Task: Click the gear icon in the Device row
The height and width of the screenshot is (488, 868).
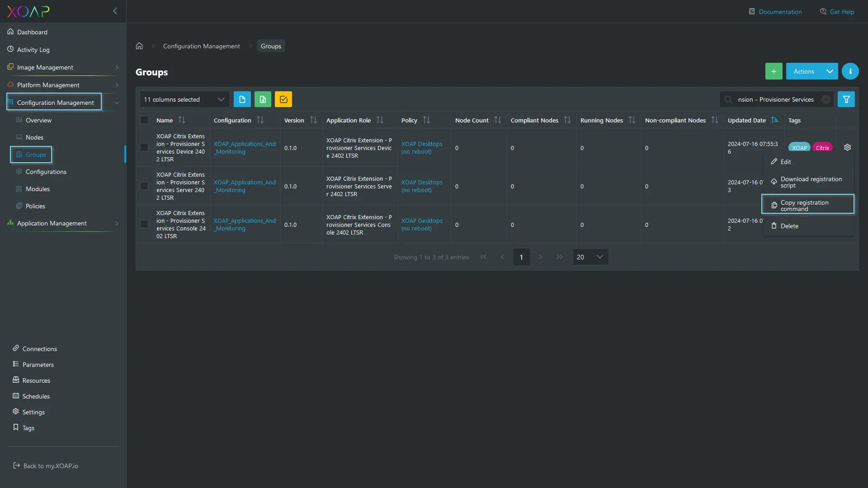Action: coord(848,147)
